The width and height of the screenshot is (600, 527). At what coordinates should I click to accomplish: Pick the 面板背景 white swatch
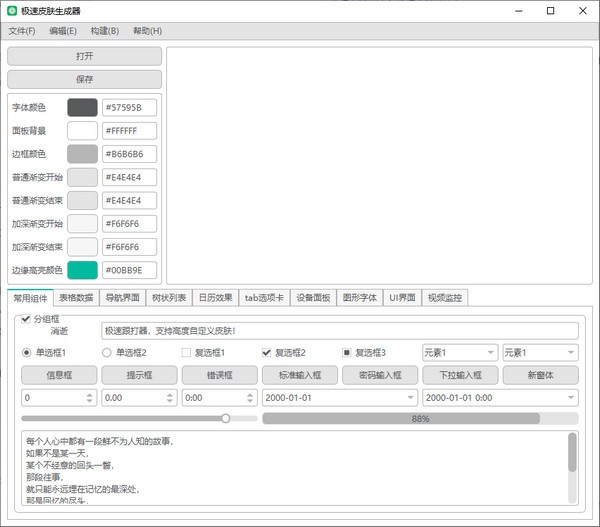pyautogui.click(x=82, y=131)
